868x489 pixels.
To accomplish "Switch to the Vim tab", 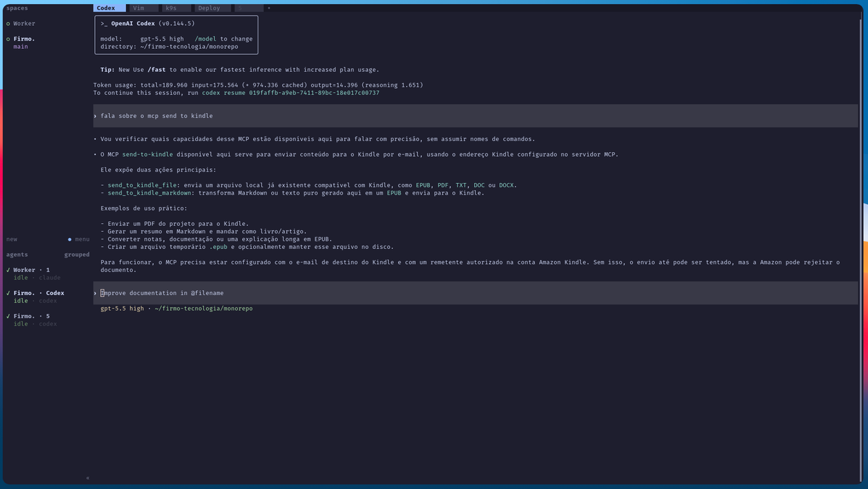I will click(x=143, y=8).
